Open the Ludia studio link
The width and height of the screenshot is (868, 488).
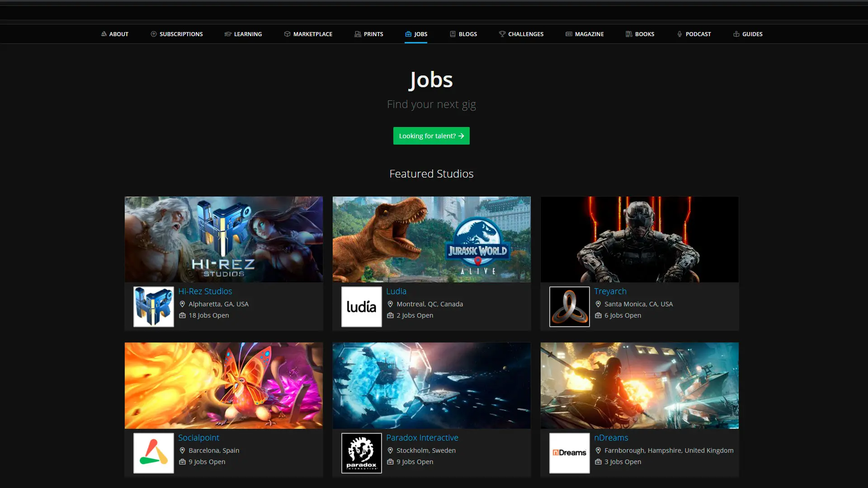coord(396,291)
